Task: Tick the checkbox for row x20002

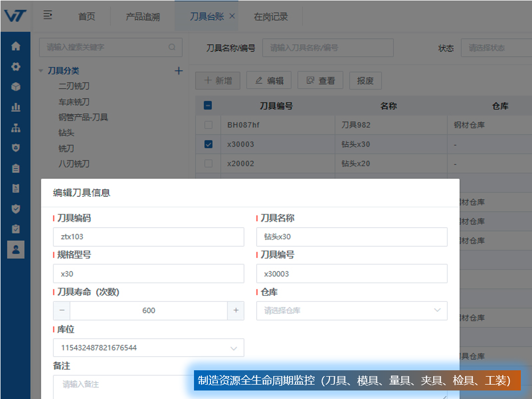Action: [208, 163]
